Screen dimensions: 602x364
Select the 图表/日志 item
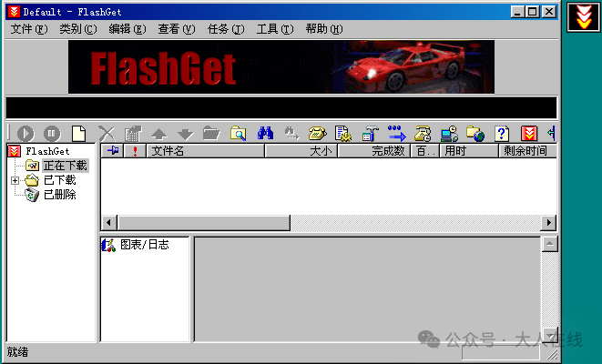pos(145,245)
